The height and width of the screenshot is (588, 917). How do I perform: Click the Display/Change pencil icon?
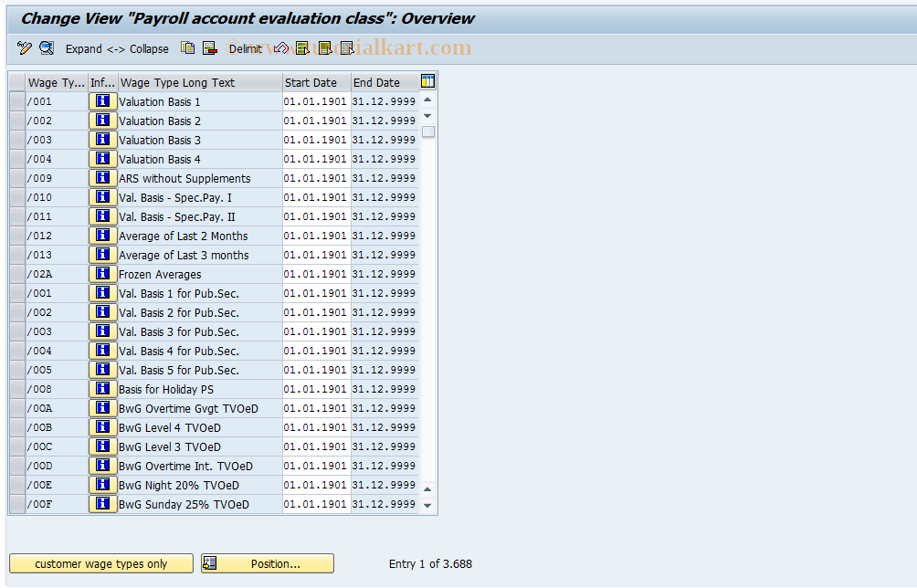coord(24,48)
